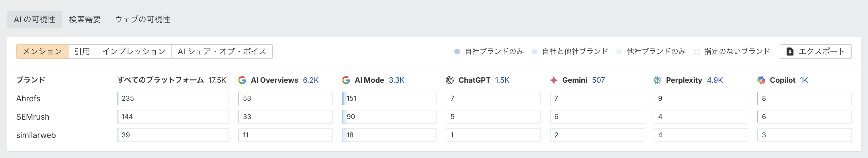Click the Gemini star icon

pyautogui.click(x=553, y=80)
